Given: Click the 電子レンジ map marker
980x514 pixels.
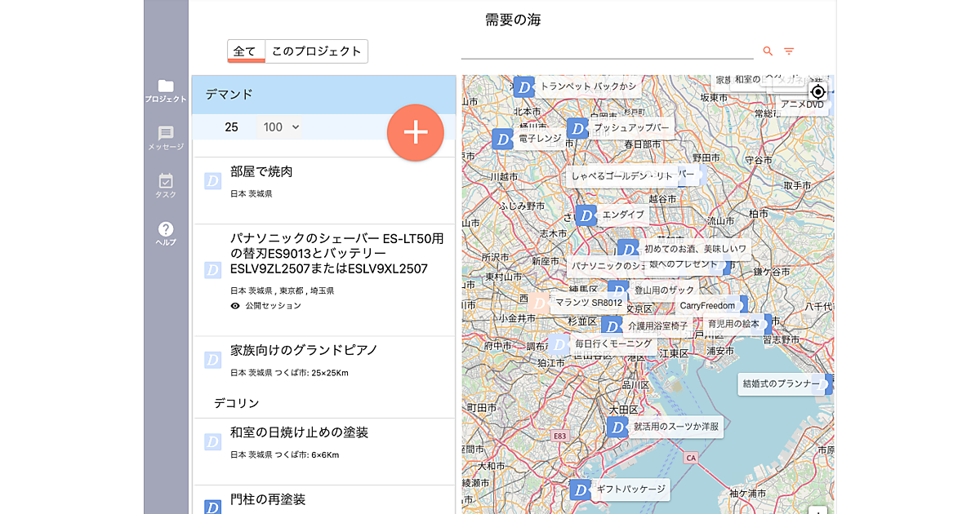Looking at the screenshot, I should point(502,140).
